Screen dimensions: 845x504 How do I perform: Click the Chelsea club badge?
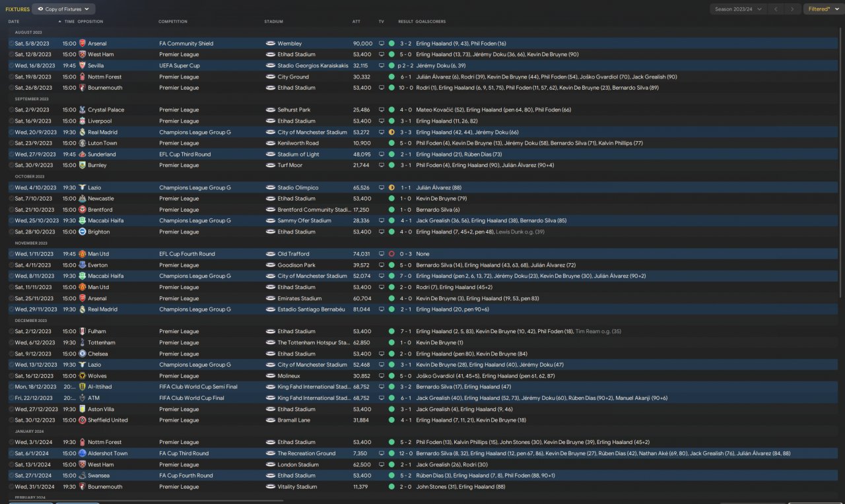pyautogui.click(x=82, y=354)
